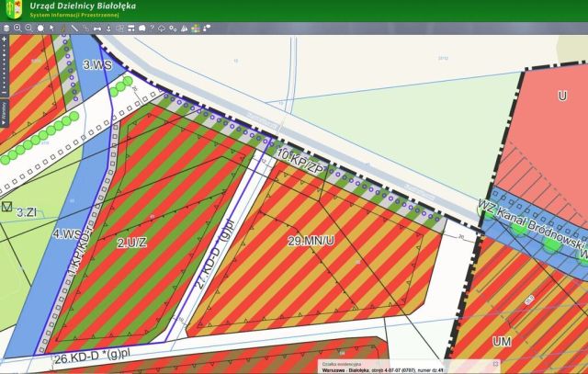Click the '2.U/Z' zone label
Viewport: 588px width, 374px height.
point(131,243)
